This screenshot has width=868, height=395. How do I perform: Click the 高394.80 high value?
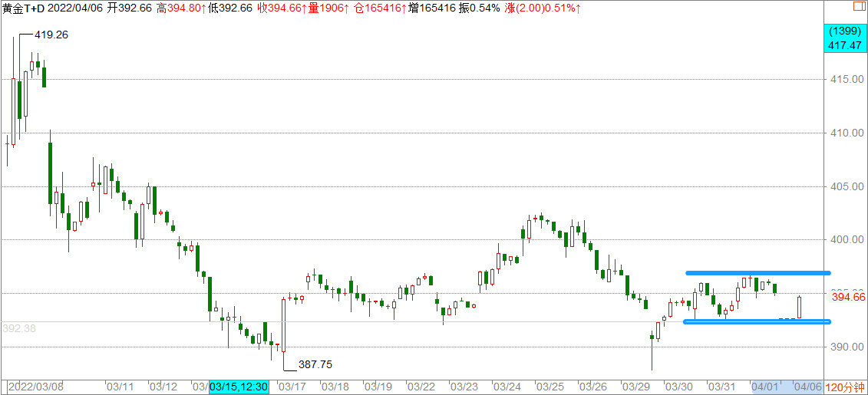coord(181,8)
